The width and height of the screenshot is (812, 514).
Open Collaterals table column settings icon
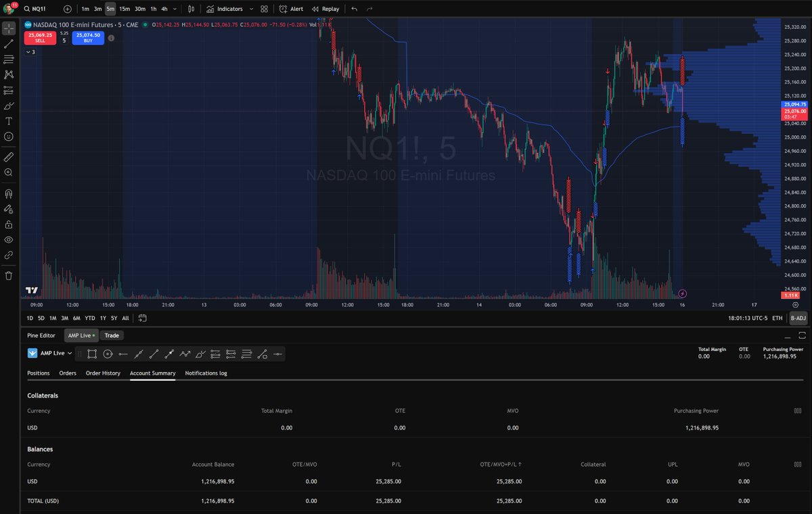tap(798, 411)
